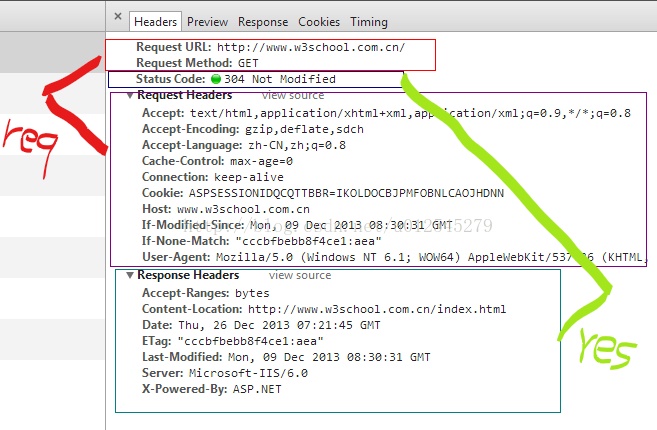Switch to the Cookies tab
Image resolution: width=657 pixels, height=430 pixels.
tap(319, 21)
